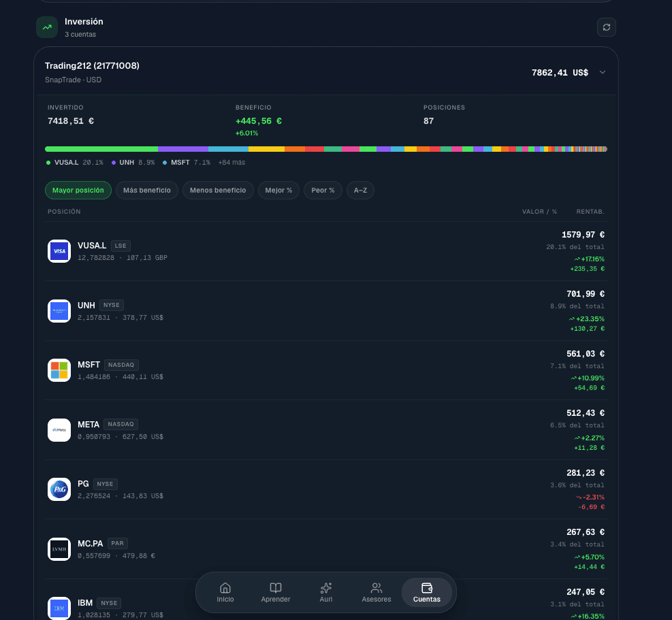The image size is (672, 620).
Task: Click the blue MSFT segment after purple
Action: (x=229, y=149)
